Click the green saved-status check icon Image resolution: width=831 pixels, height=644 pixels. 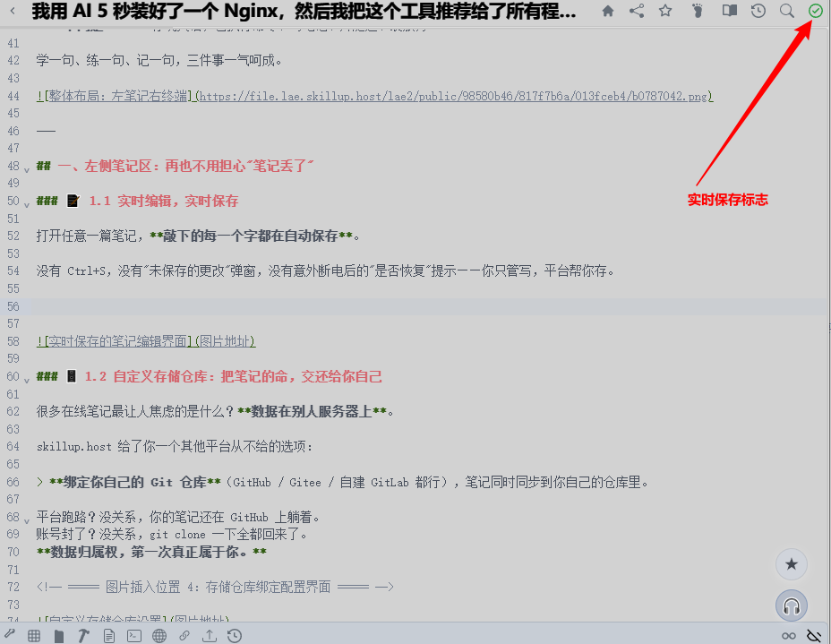pyautogui.click(x=816, y=11)
